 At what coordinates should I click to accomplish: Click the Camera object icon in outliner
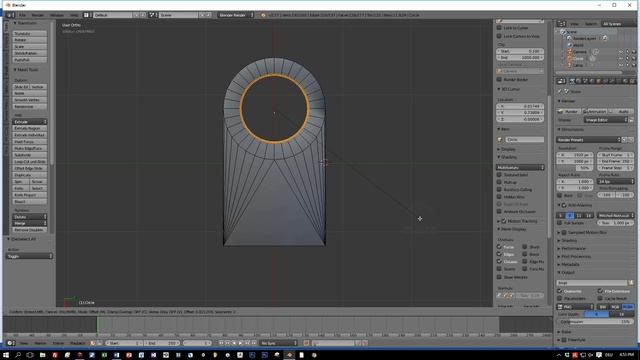coord(570,52)
